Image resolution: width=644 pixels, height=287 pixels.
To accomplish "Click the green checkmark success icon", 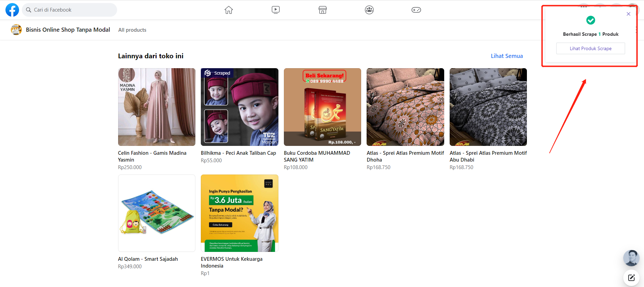I will point(591,20).
